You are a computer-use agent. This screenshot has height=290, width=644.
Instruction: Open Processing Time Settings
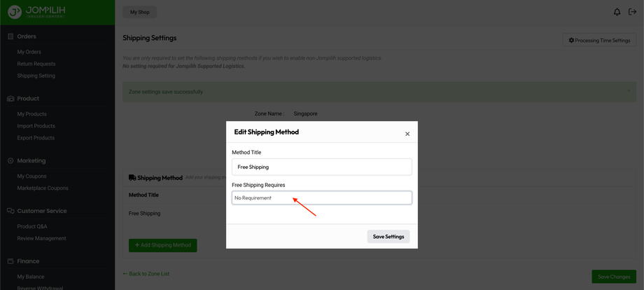[599, 41]
